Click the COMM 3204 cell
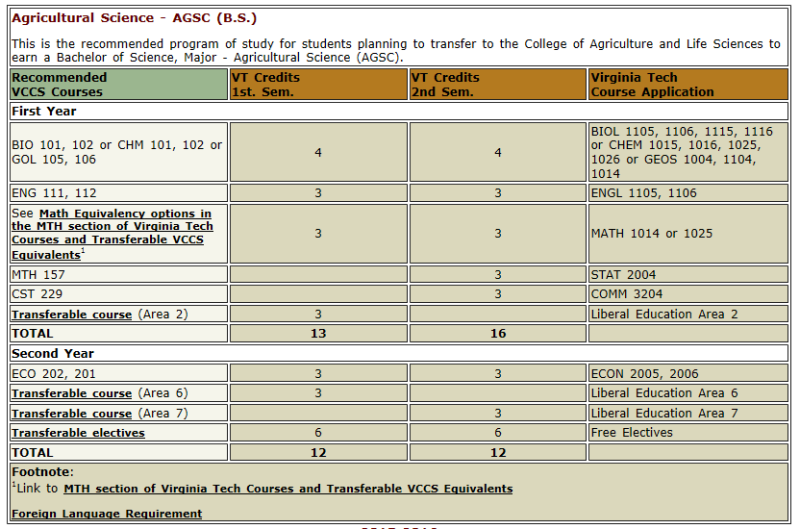Viewport: 800px width, 529px height. coord(688,294)
